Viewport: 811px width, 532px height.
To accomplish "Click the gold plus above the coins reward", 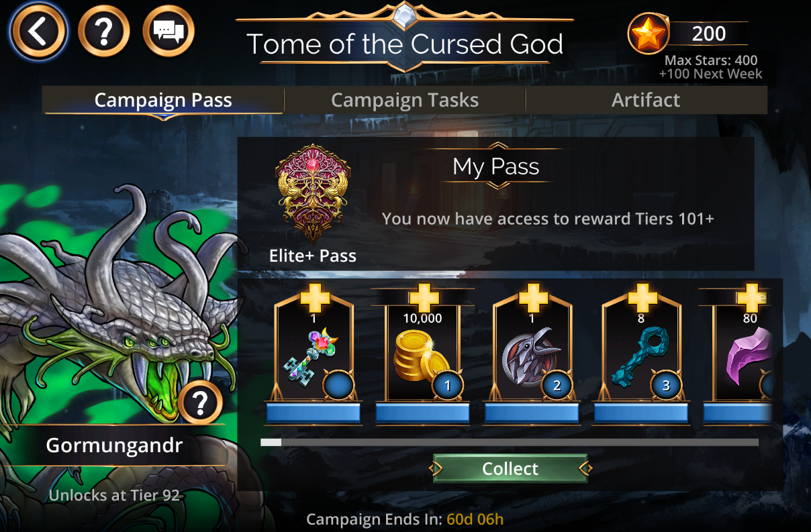I will (424, 298).
